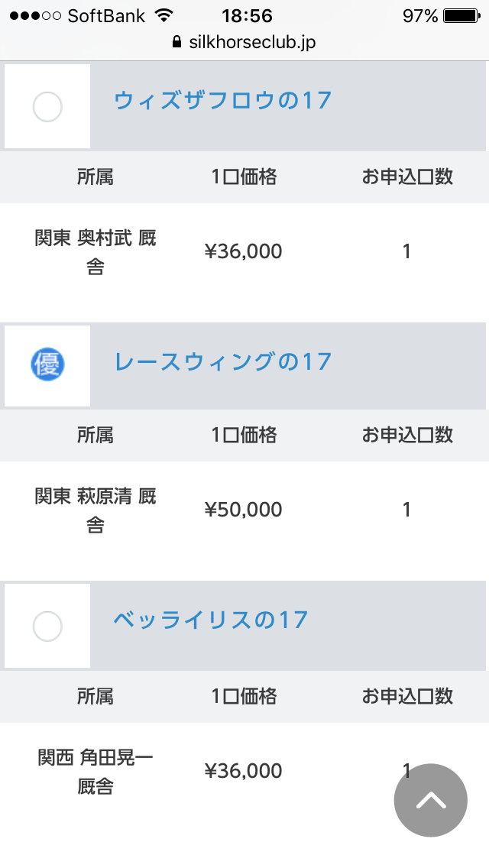Tap the 97% battery percentage text
This screenshot has width=489, height=868.
coord(420,16)
